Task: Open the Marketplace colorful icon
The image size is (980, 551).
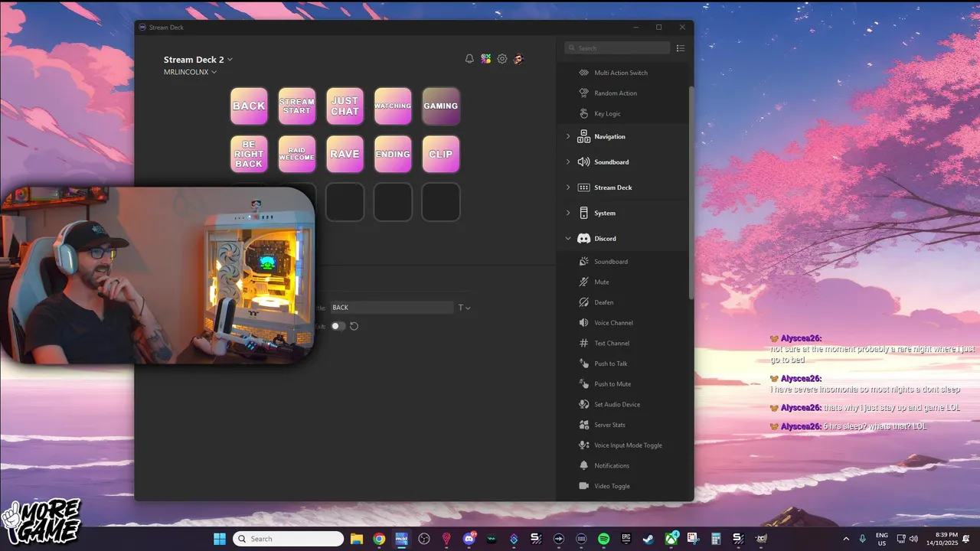Action: (485, 59)
